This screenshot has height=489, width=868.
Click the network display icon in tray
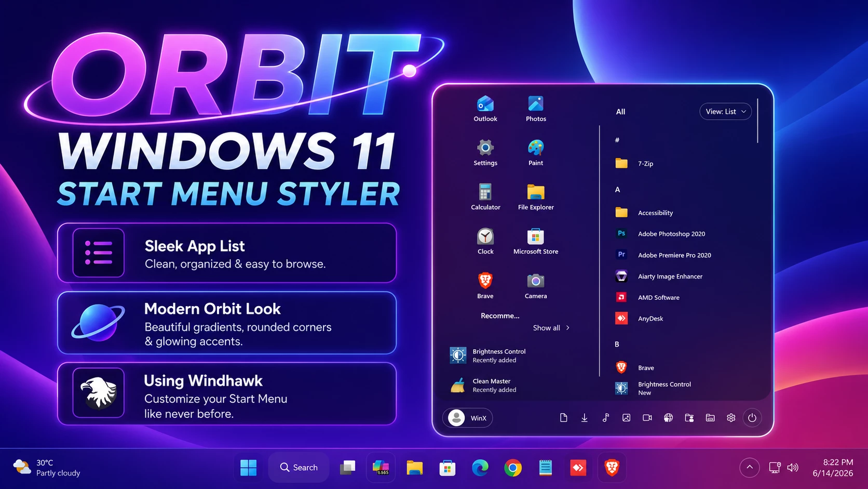pyautogui.click(x=775, y=468)
